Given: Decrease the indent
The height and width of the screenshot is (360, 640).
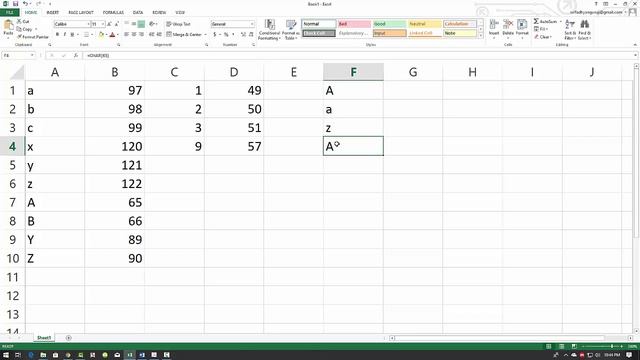Looking at the screenshot, I should [151, 35].
